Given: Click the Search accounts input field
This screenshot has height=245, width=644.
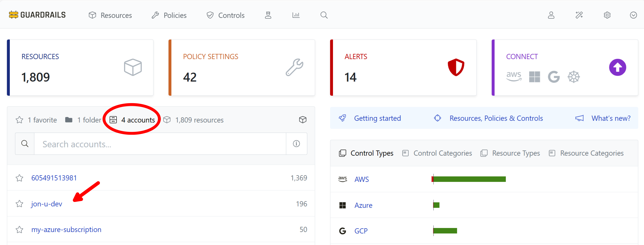Looking at the screenshot, I should (160, 144).
